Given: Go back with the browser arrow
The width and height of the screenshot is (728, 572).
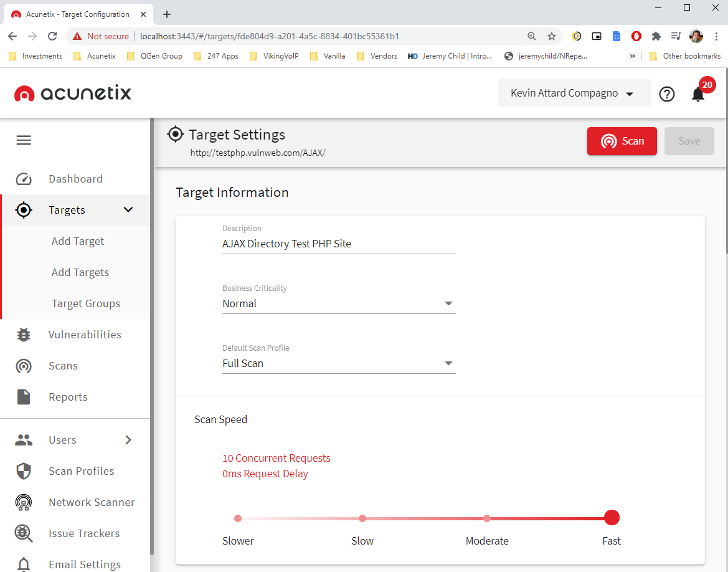Looking at the screenshot, I should (x=12, y=36).
